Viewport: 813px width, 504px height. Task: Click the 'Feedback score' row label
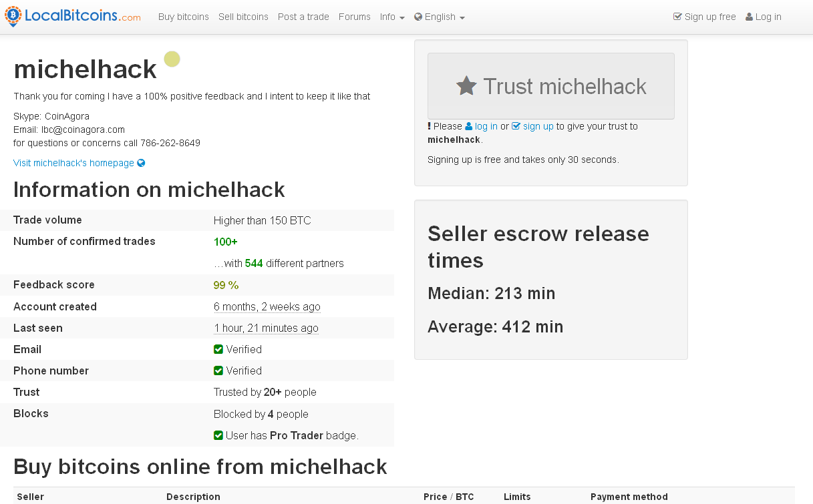pyautogui.click(x=54, y=285)
